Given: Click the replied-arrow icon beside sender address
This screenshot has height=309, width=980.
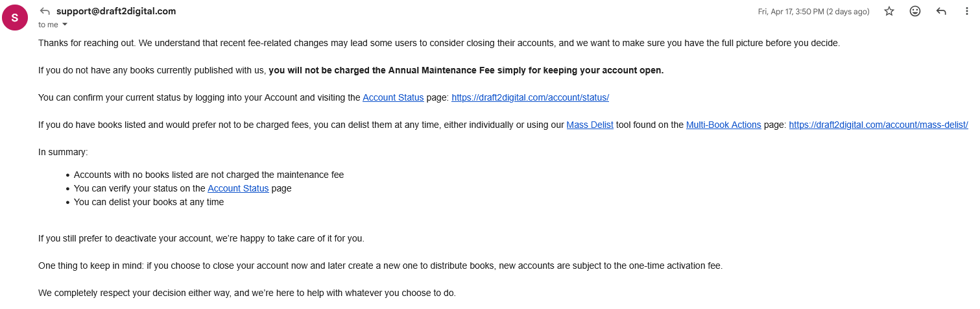Looking at the screenshot, I should pos(45,11).
